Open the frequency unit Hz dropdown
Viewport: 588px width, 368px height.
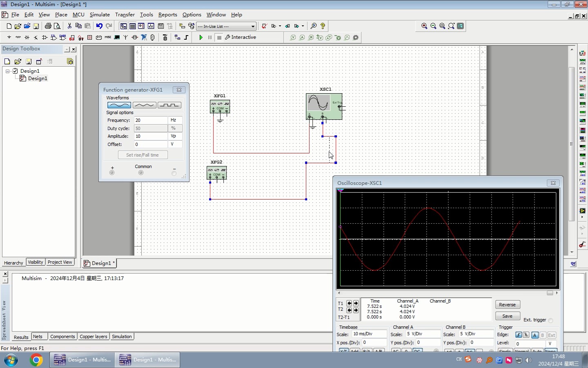[176, 120]
